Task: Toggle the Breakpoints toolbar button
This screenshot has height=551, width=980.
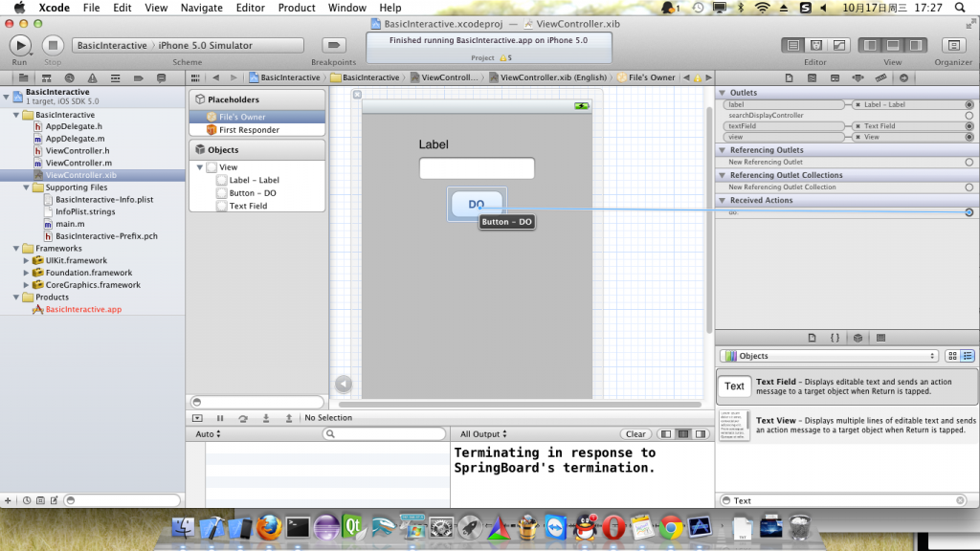Action: tap(334, 45)
